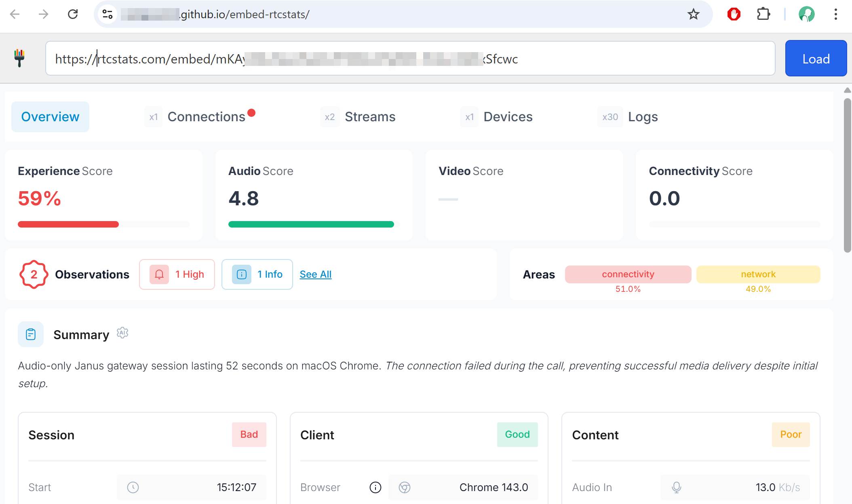852x504 pixels.
Task: Click the info icon next to the Browser label
Action: [375, 487]
